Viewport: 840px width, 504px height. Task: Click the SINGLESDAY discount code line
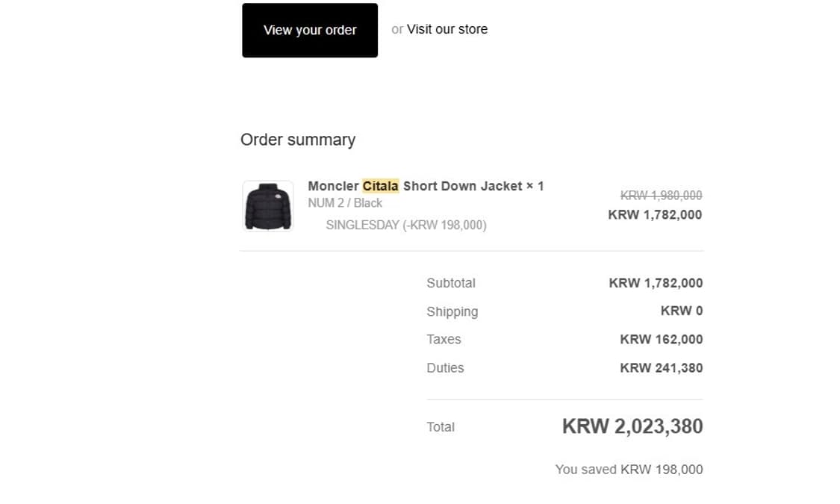coord(405,225)
